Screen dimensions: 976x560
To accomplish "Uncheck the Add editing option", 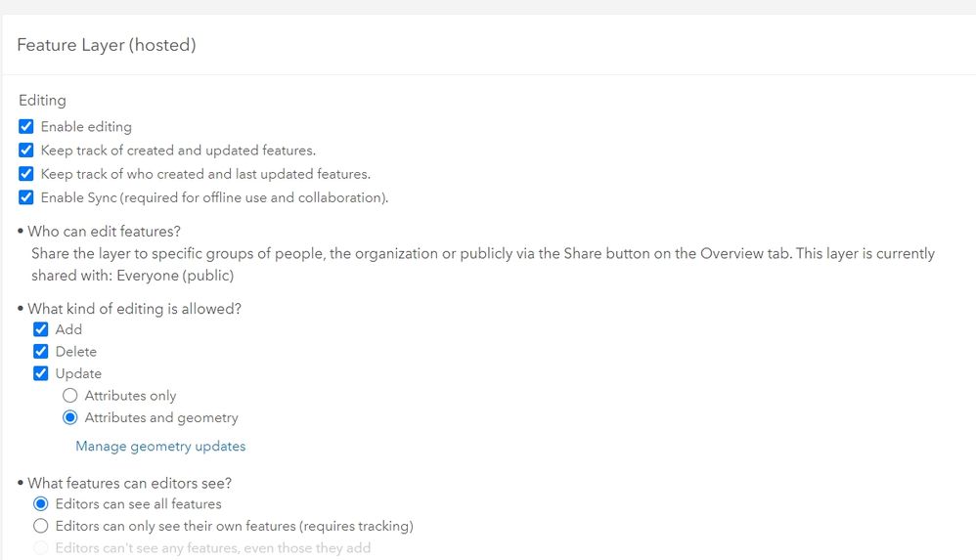I will click(x=40, y=329).
